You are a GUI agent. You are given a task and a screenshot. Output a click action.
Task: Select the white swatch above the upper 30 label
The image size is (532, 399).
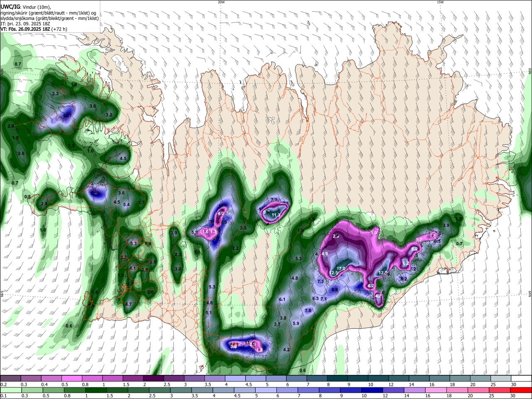[521, 379]
